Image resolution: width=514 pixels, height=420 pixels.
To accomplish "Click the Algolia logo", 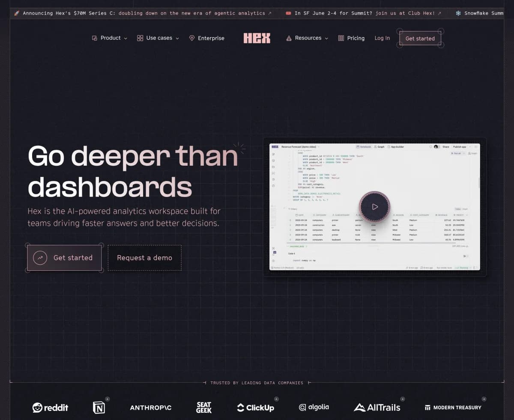I will click(314, 407).
